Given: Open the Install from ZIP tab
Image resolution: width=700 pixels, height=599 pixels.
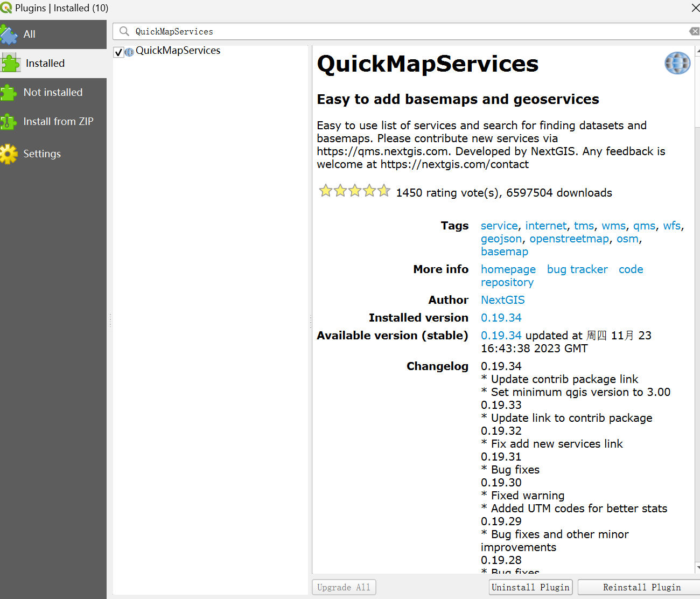Looking at the screenshot, I should point(53,121).
